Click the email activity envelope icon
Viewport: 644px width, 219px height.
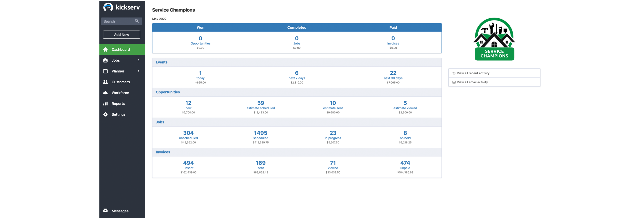coord(454,82)
